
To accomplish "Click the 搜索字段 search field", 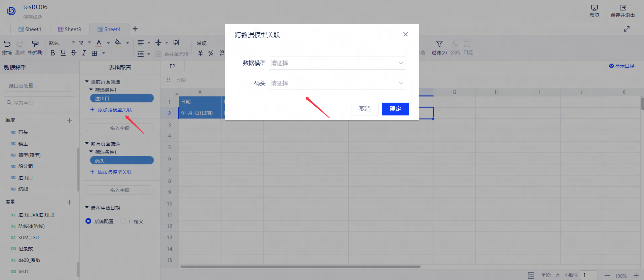I will point(39,103).
